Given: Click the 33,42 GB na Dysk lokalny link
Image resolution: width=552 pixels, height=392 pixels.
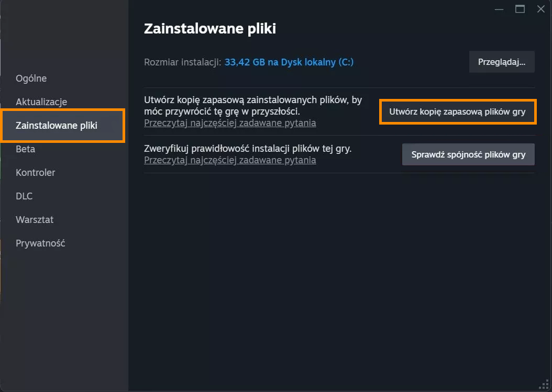Looking at the screenshot, I should 289,62.
